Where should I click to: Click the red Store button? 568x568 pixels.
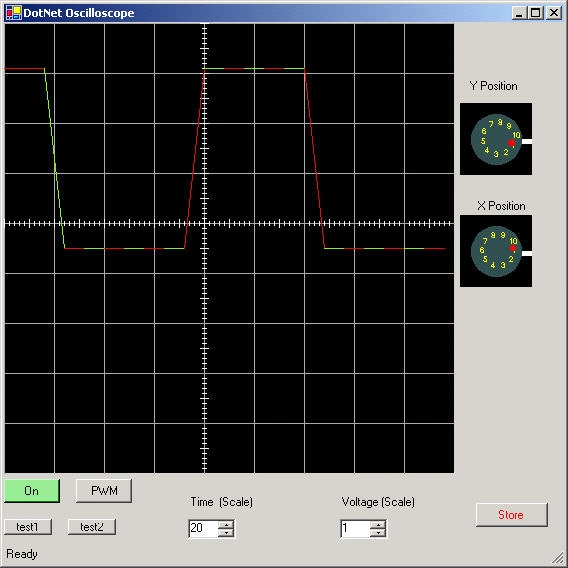pyautogui.click(x=511, y=515)
